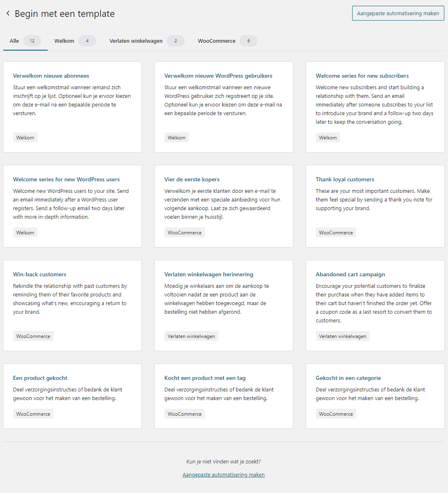The height and width of the screenshot is (493, 448).
Task: Click 'Verlaten winkelwagen' tag on herinnering card
Action: [x=191, y=336]
